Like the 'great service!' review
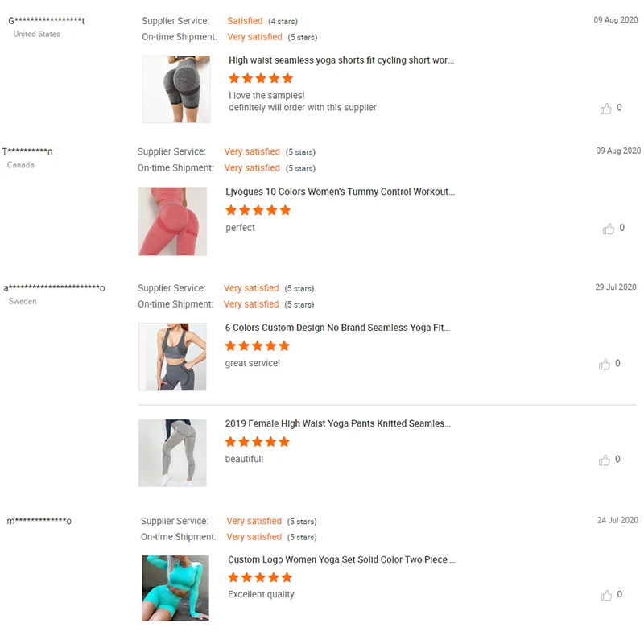This screenshot has width=644, height=644. [x=605, y=364]
